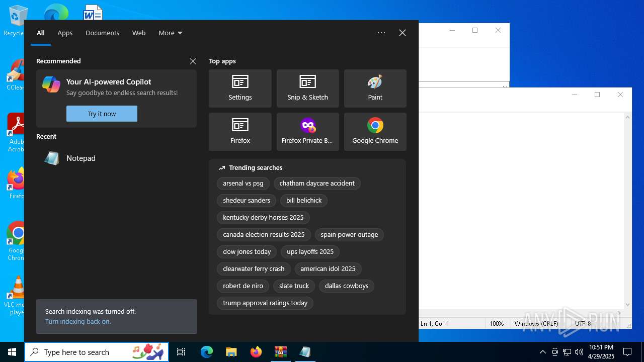Open Firefox from taskbar
This screenshot has width=644, height=362.
[x=256, y=352]
